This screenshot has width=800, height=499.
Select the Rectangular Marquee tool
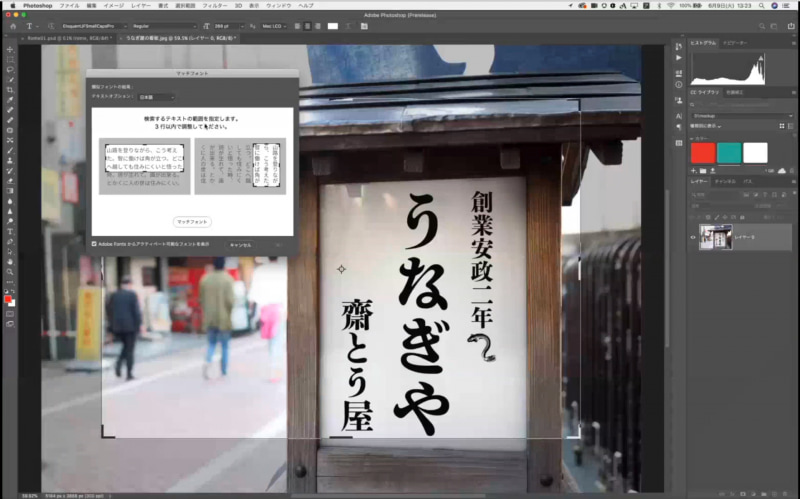pyautogui.click(x=10, y=60)
